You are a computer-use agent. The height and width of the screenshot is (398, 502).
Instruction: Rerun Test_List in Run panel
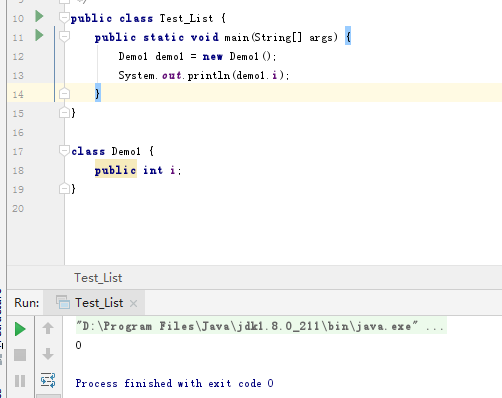(20, 329)
